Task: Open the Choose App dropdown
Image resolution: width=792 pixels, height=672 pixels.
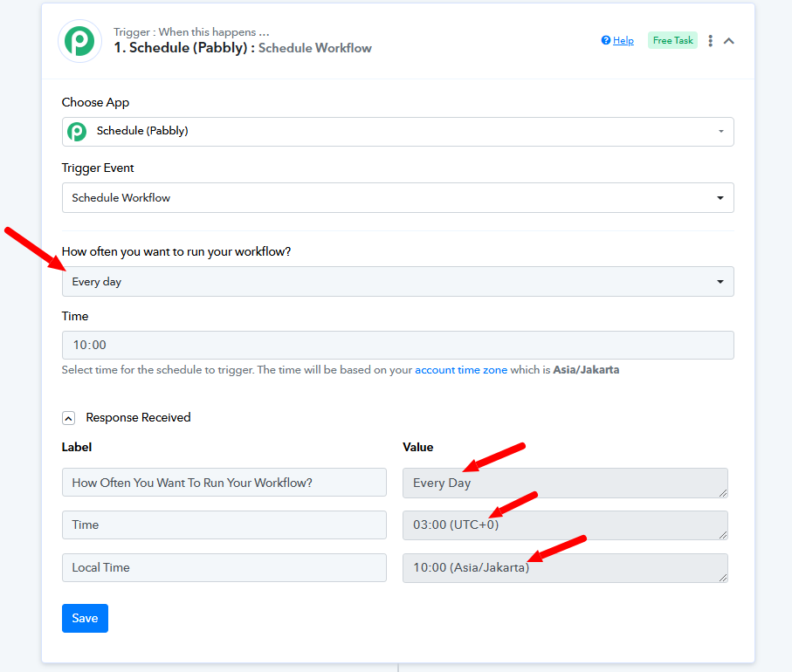Action: 398,132
